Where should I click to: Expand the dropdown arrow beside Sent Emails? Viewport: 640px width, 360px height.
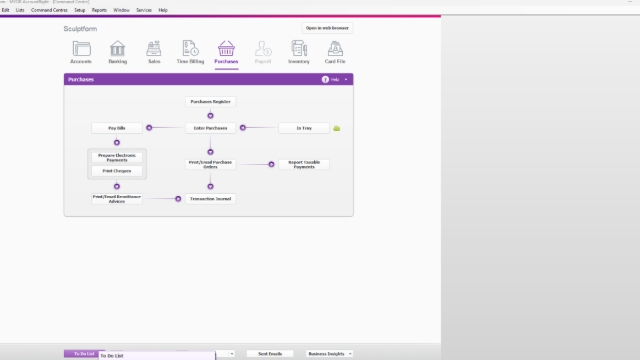232,354
